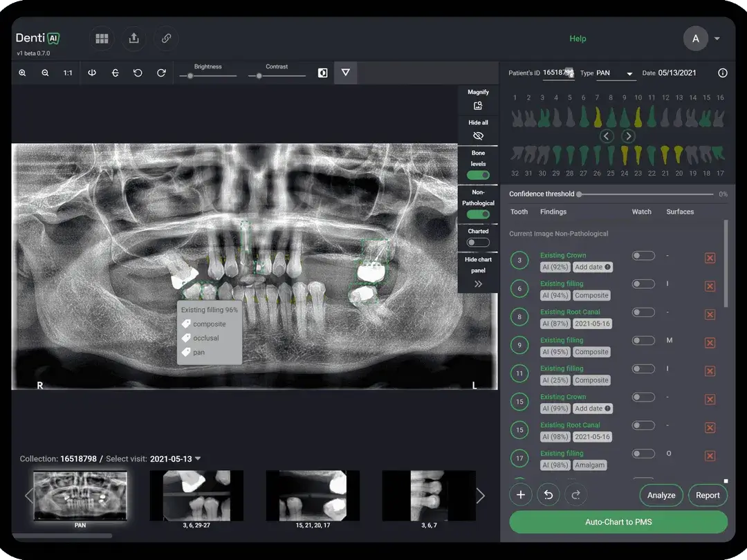Toggle Watch switch for tooth 6 Existing filling

pyautogui.click(x=643, y=283)
